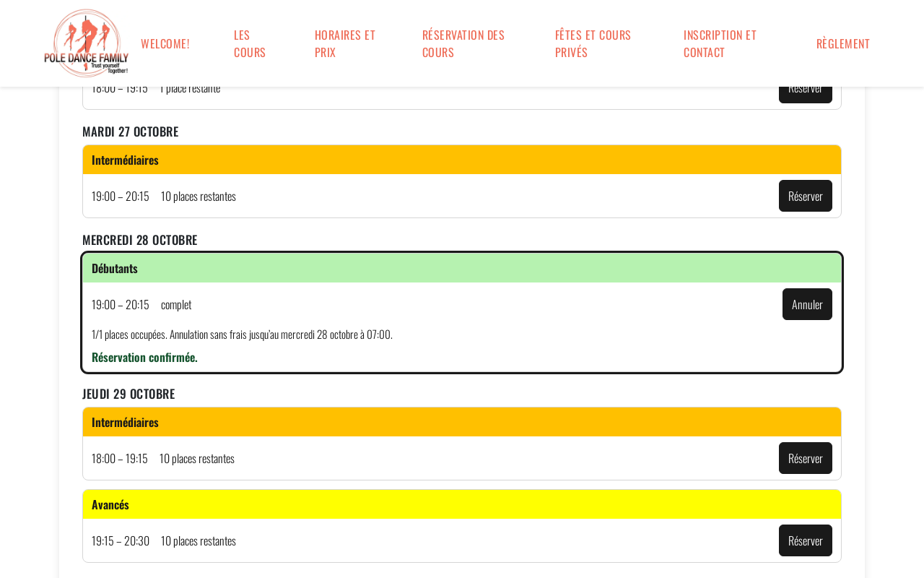Click the Jeudi 29 Octobre heading
The height and width of the screenshot is (578, 924).
[x=128, y=394]
